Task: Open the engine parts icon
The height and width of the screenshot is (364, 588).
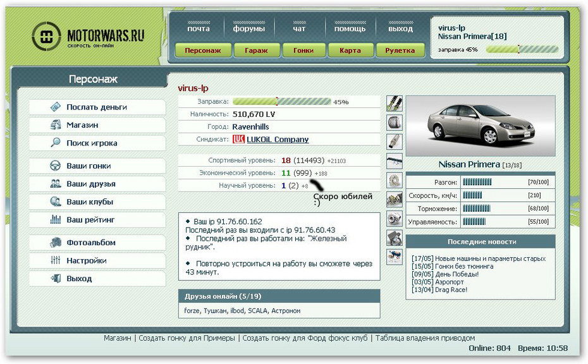Action: coord(395,200)
